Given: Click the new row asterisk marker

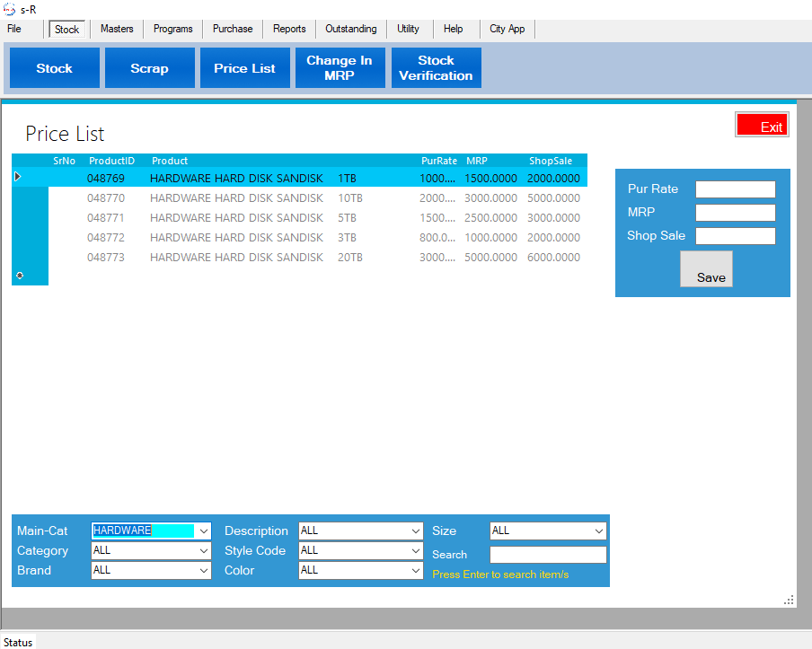Looking at the screenshot, I should click(20, 276).
